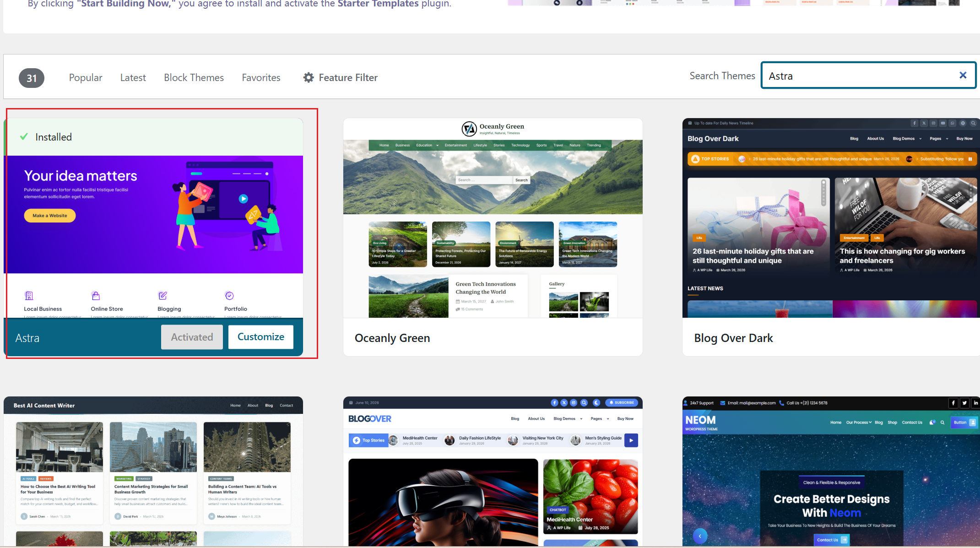This screenshot has height=548, width=980.
Task: Click Subscribe button in BlogOver preview
Action: (622, 403)
